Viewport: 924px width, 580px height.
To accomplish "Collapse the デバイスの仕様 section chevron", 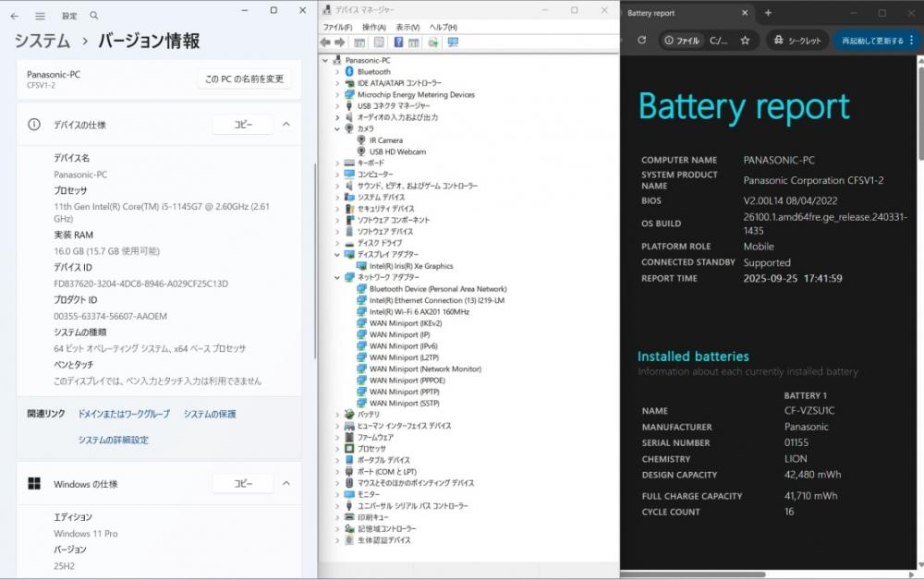I will coord(286,125).
